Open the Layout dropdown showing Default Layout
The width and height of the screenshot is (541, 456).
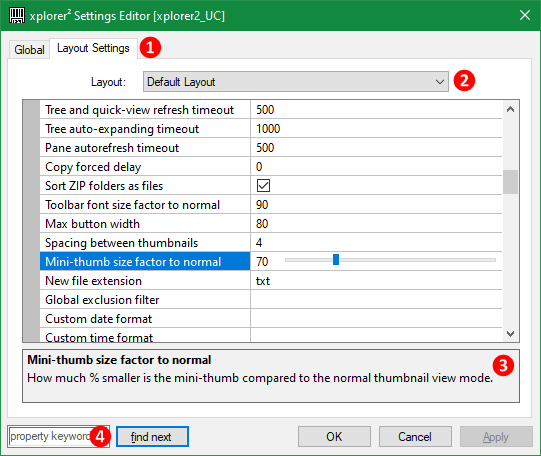(296, 82)
